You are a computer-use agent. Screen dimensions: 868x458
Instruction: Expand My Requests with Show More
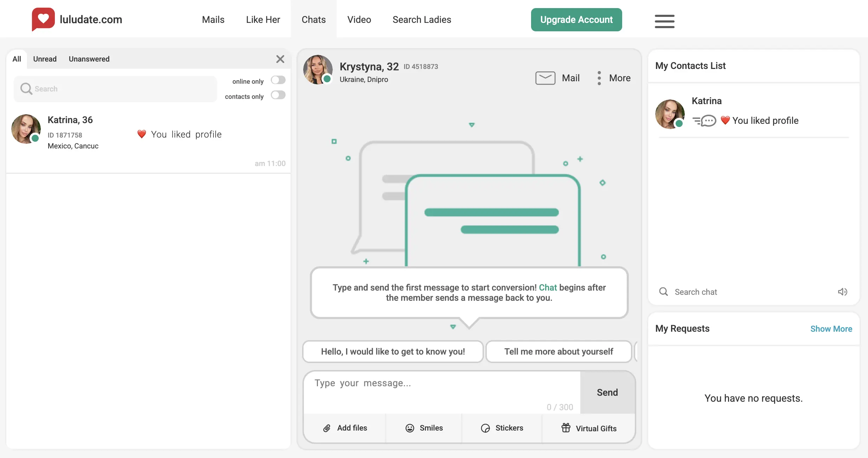pyautogui.click(x=831, y=329)
